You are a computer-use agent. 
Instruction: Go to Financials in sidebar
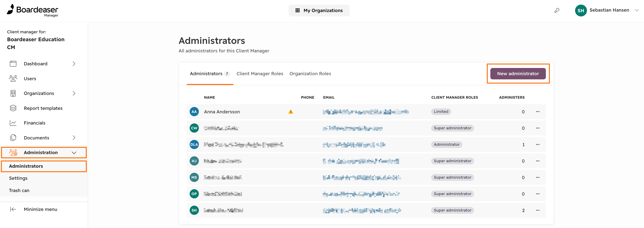click(34, 123)
